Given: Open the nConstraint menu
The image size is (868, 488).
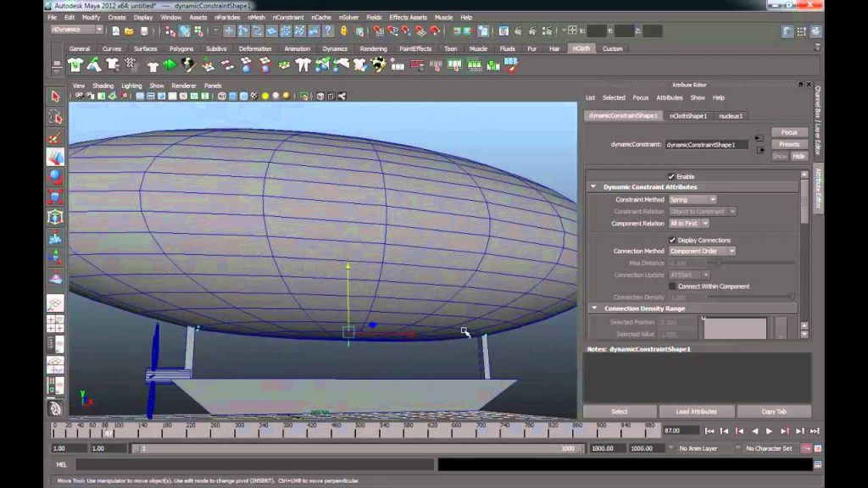Looking at the screenshot, I should (288, 17).
